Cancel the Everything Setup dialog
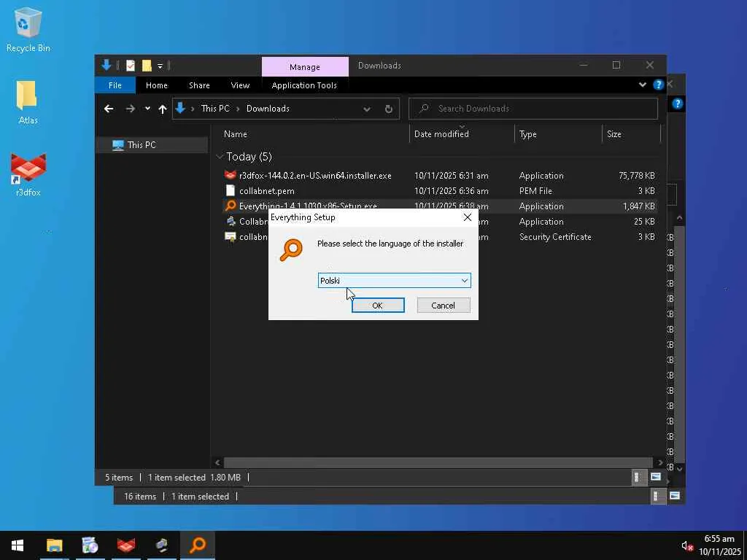747x560 pixels. click(x=444, y=306)
